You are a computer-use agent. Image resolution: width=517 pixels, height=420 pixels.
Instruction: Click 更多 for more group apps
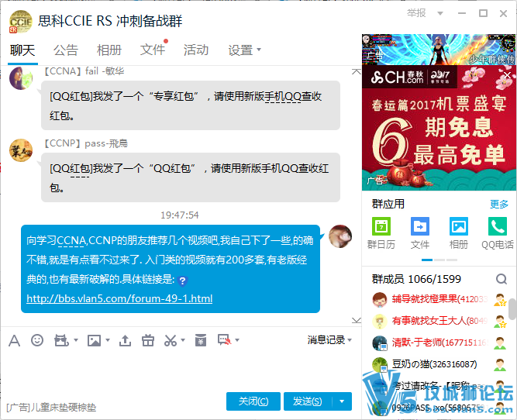tap(499, 204)
